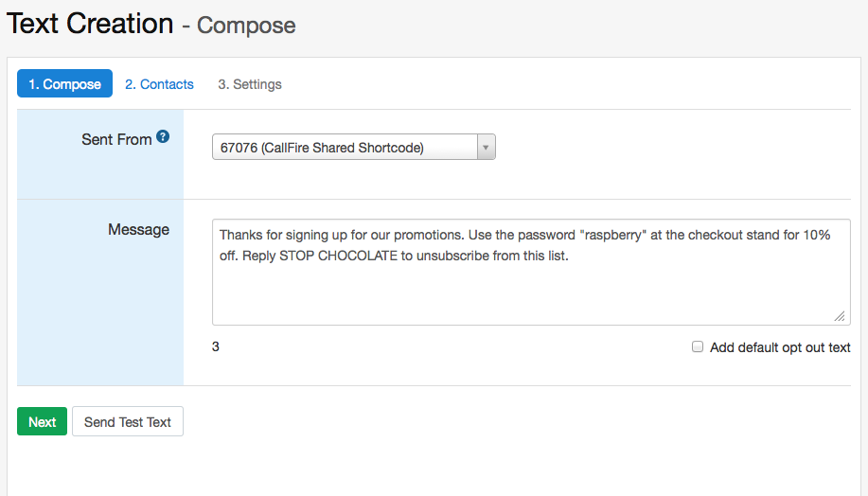
Task: Expand the Sent From dropdown arrow
Action: tap(486, 148)
